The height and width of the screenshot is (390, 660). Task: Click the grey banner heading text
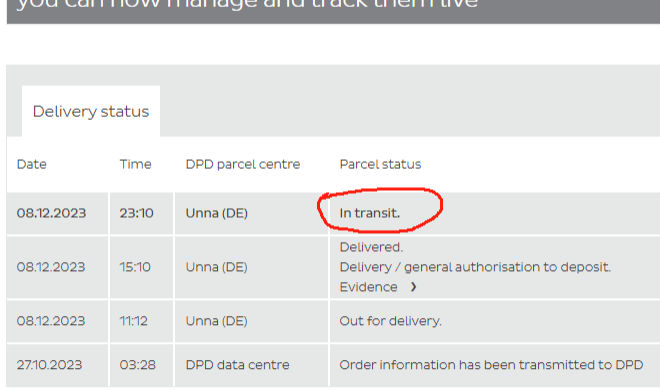(x=248, y=3)
